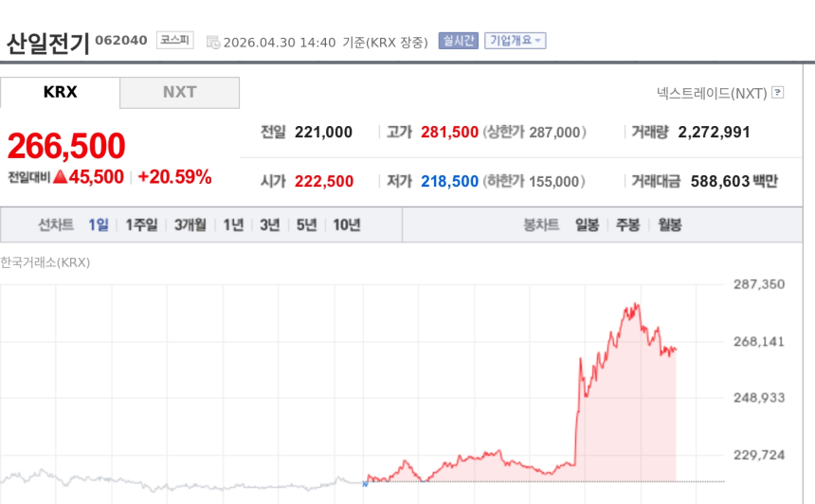Open the 월봉 monthly candle chart
Image resolution: width=815 pixels, height=504 pixels.
(x=670, y=225)
